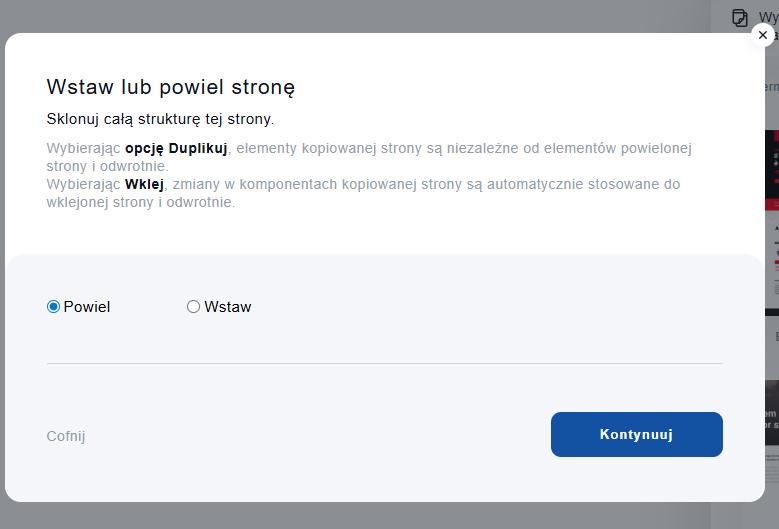Click the Cofnij link

coord(66,436)
